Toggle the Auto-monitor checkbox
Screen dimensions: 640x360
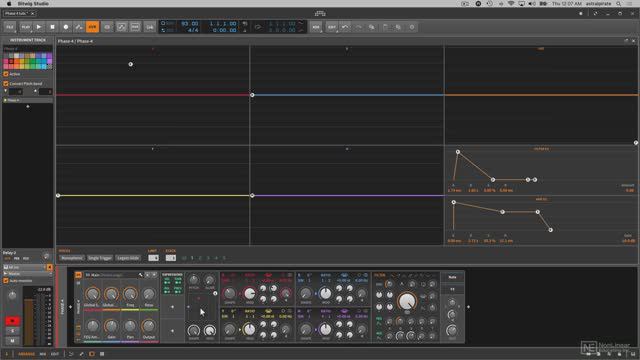tap(6, 280)
